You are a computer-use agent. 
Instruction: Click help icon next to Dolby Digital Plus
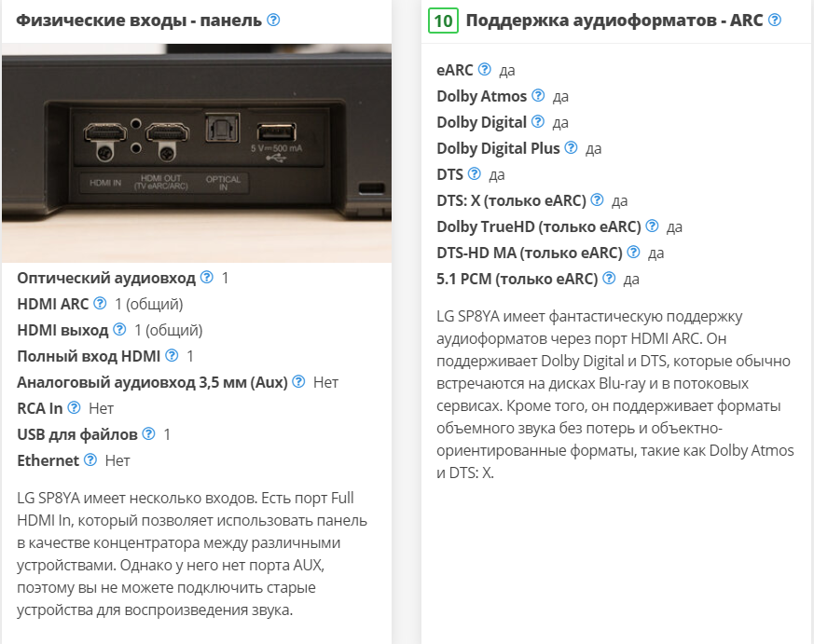571,147
